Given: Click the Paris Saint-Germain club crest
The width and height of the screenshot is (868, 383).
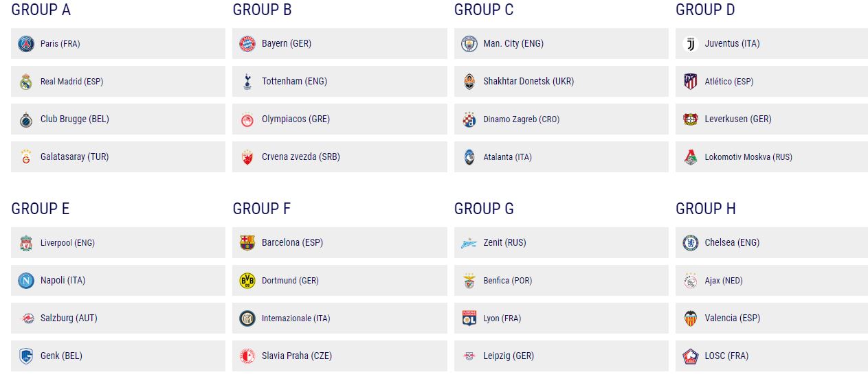Looking at the screenshot, I should pyautogui.click(x=25, y=44).
